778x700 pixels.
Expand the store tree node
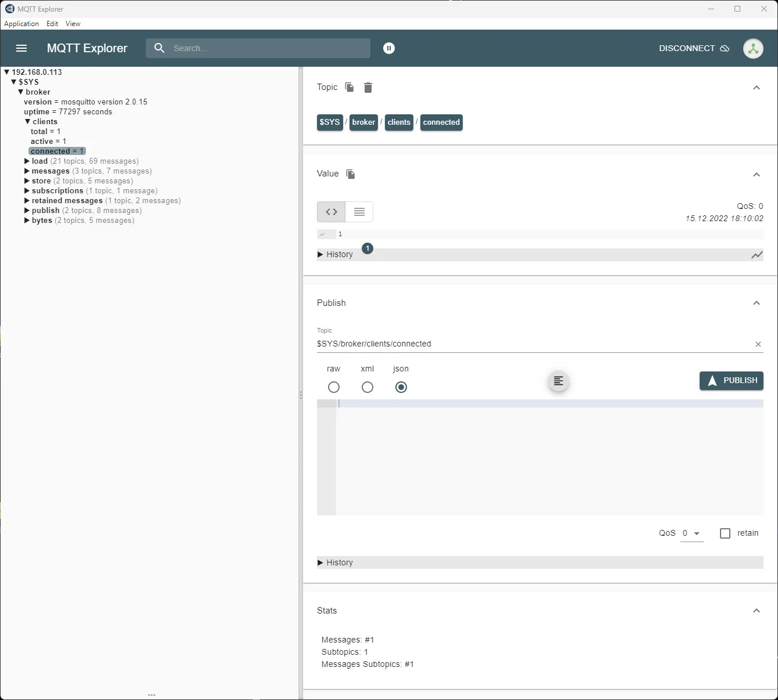pos(27,181)
